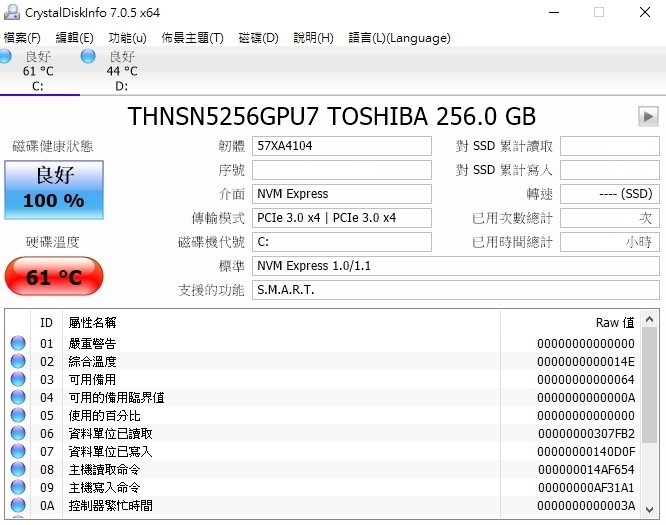
Task: Click status dot for 04 可用的備用臨界值
Action: pos(18,397)
